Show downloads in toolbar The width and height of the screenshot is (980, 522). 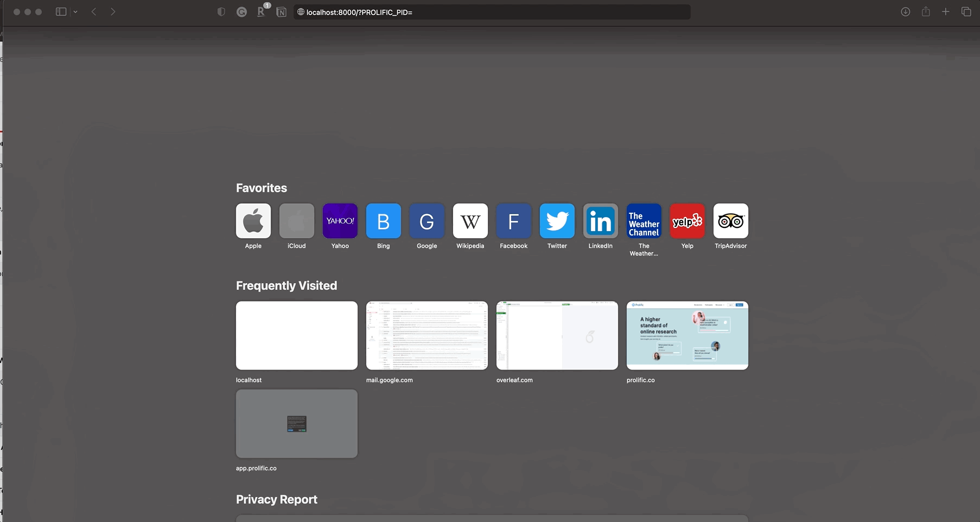906,12
